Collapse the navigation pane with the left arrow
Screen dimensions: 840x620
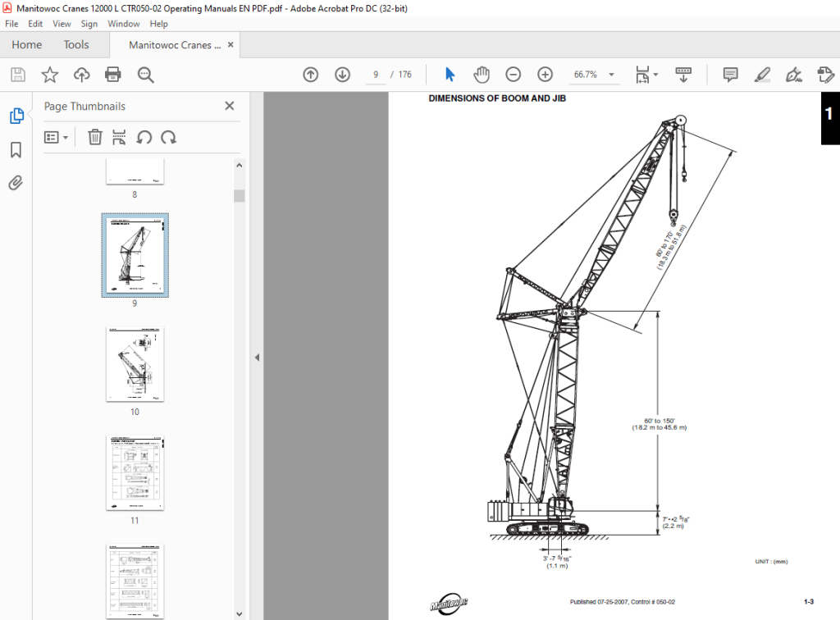[x=257, y=357]
